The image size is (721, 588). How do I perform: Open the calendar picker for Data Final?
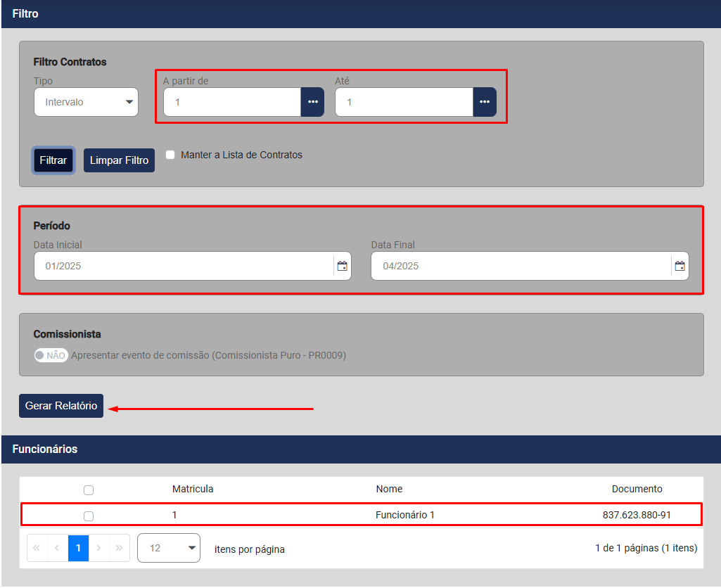pyautogui.click(x=679, y=266)
